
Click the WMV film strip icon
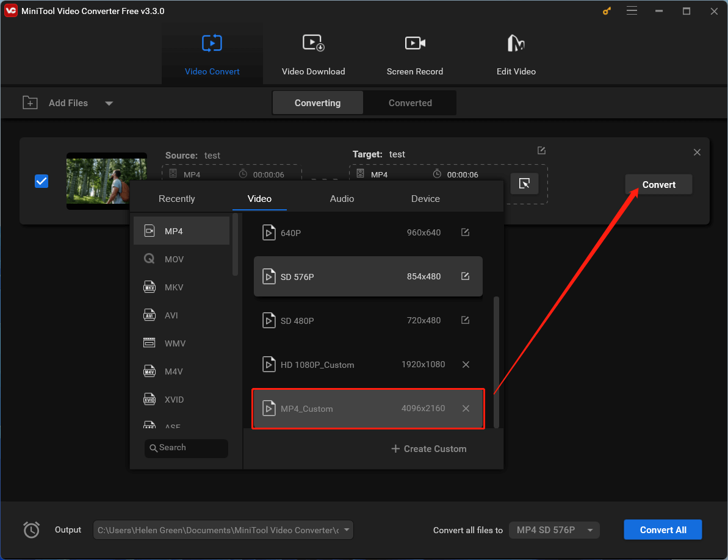tap(149, 343)
